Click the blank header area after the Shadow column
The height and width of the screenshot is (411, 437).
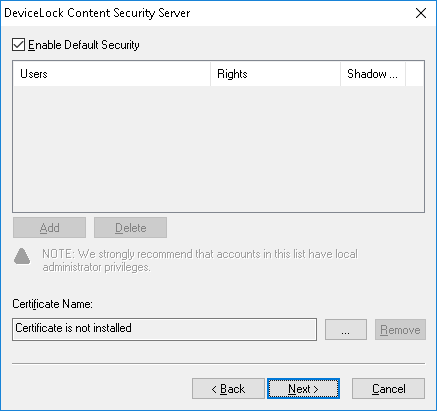click(x=414, y=74)
